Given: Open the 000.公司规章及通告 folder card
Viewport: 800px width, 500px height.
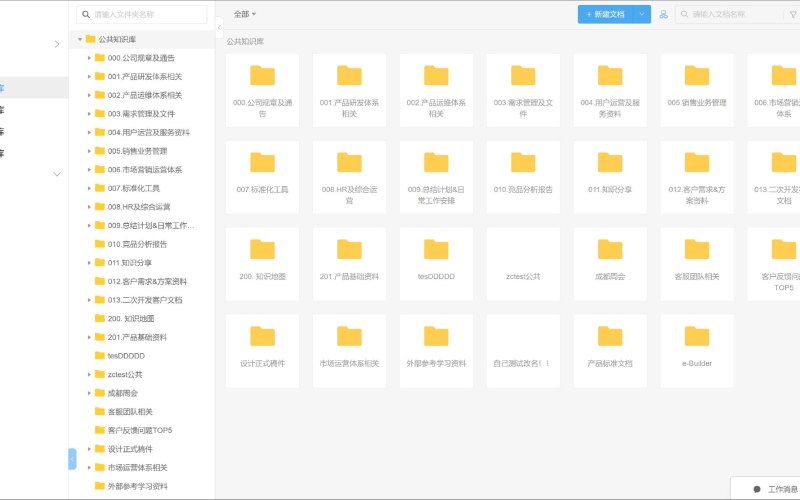Looking at the screenshot, I should coord(262,90).
